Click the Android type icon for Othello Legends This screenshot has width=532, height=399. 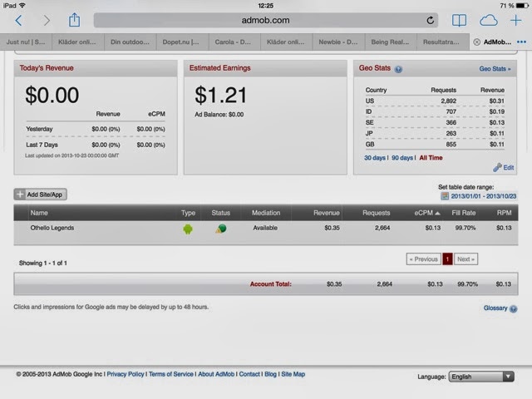188,229
